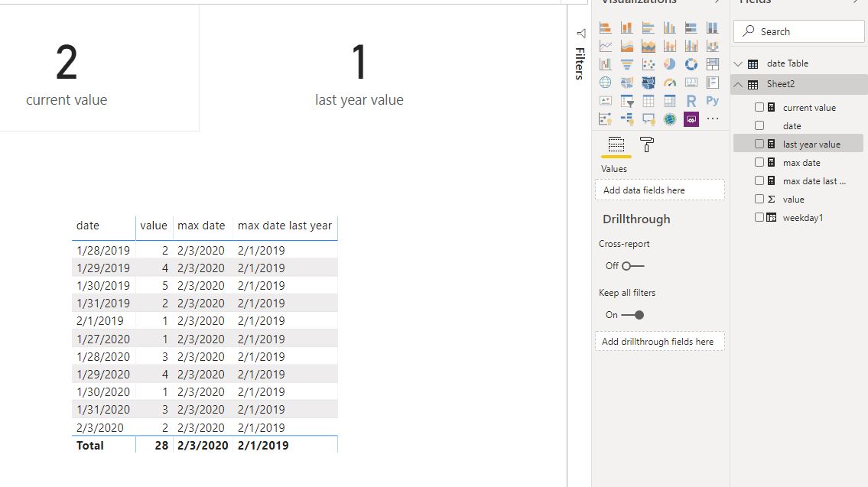This screenshot has height=487, width=868.
Task: Select the current value card visual
Action: (99, 68)
